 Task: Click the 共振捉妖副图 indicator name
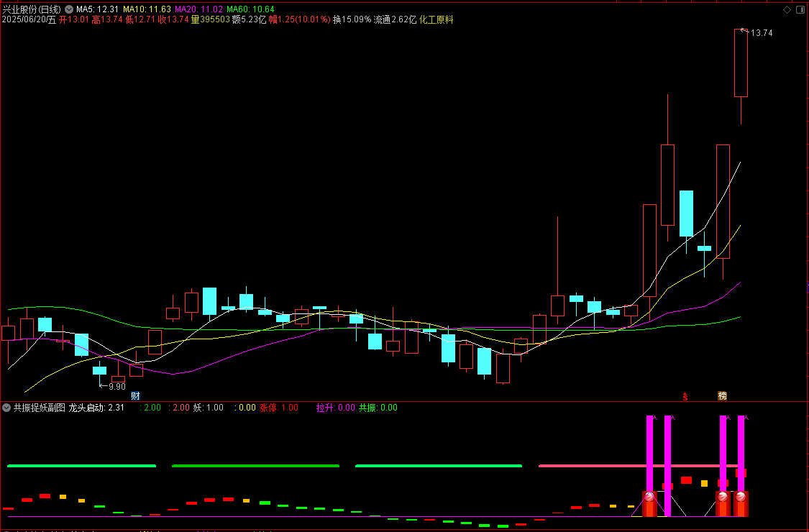tap(40, 408)
